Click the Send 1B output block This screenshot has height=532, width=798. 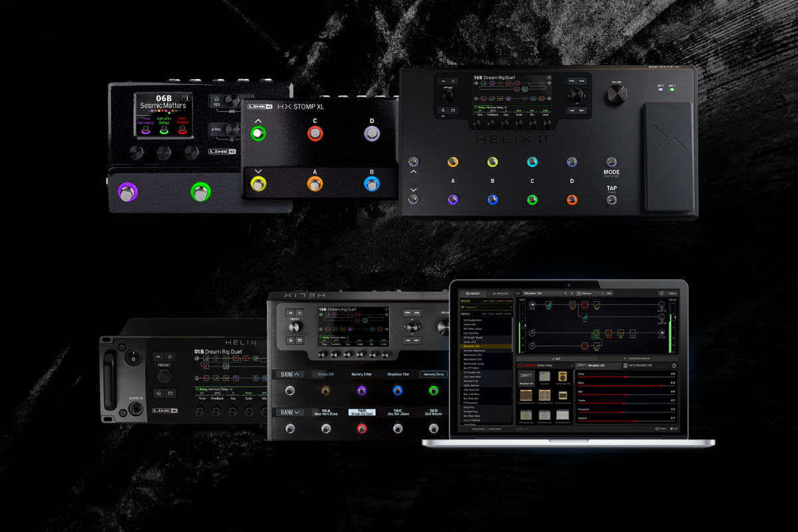coord(661,317)
